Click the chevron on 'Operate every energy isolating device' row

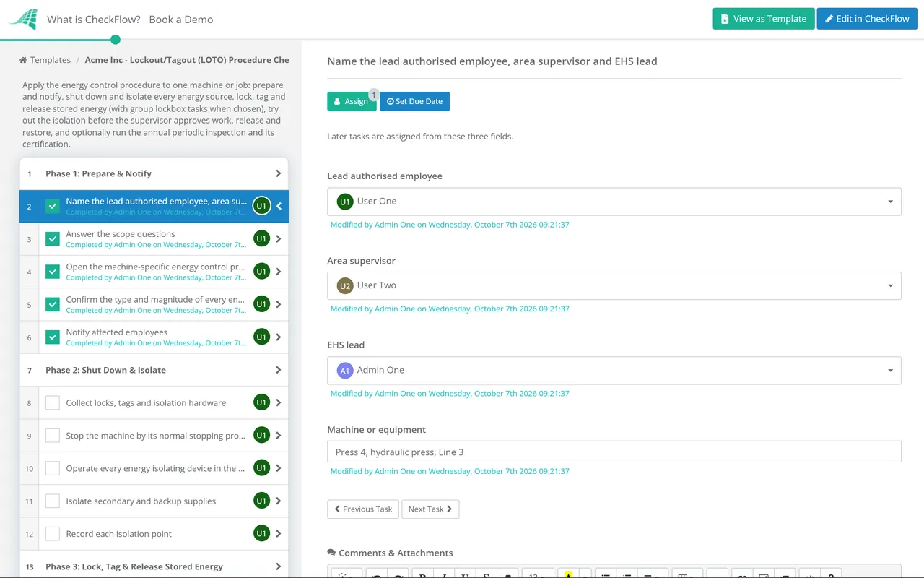tap(279, 468)
